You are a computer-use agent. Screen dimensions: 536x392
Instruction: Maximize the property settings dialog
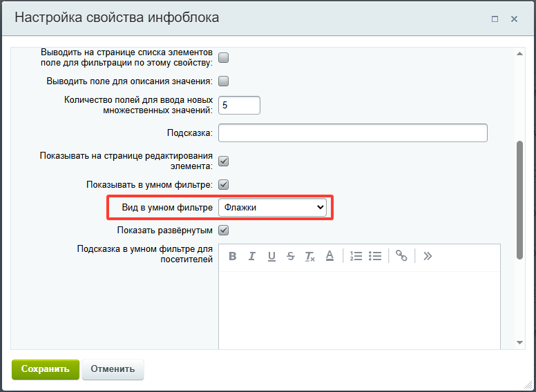pos(495,19)
